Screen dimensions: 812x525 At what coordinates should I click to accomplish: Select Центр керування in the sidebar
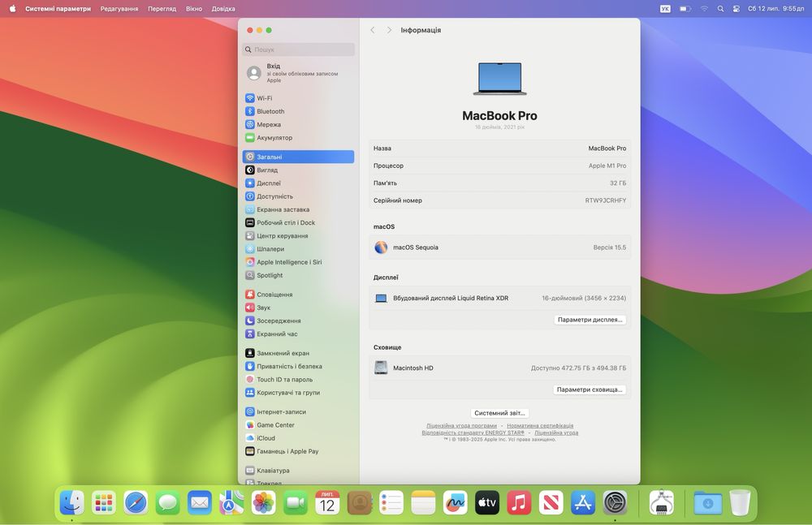pos(298,235)
